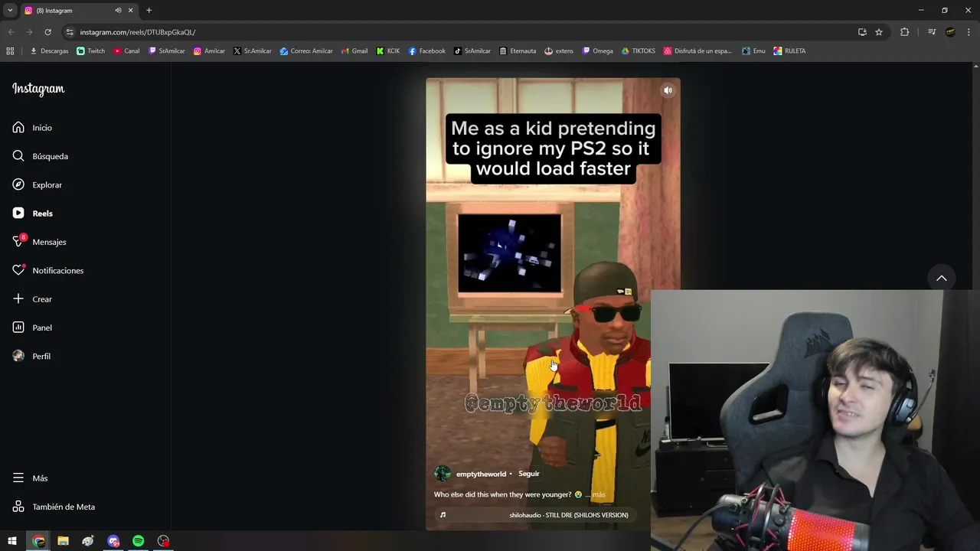
Task: Open Panel dashboard in the sidebar
Action: (x=32, y=328)
